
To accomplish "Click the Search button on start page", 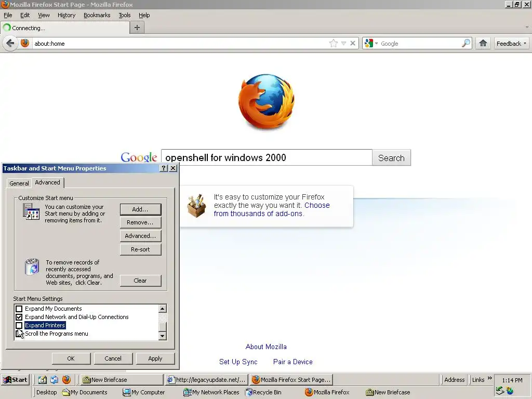I will 391,158.
